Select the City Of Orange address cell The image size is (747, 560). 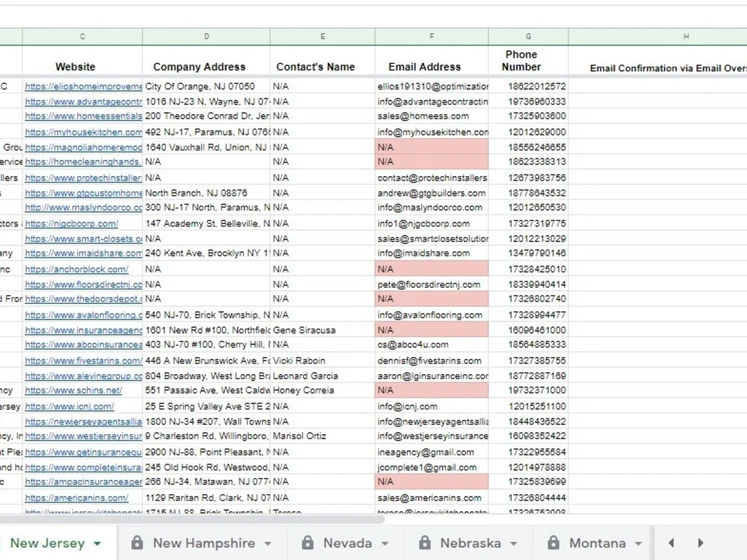[206, 87]
